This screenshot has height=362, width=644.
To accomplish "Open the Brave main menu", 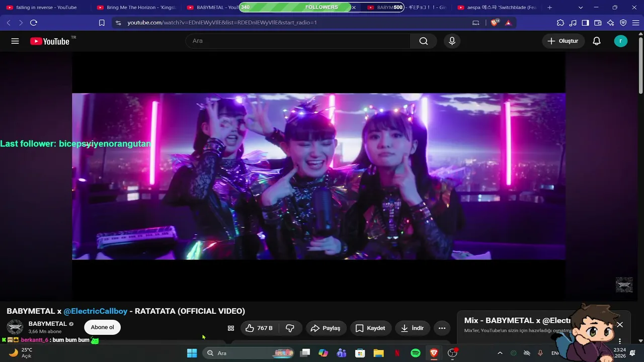I will click(636, 23).
